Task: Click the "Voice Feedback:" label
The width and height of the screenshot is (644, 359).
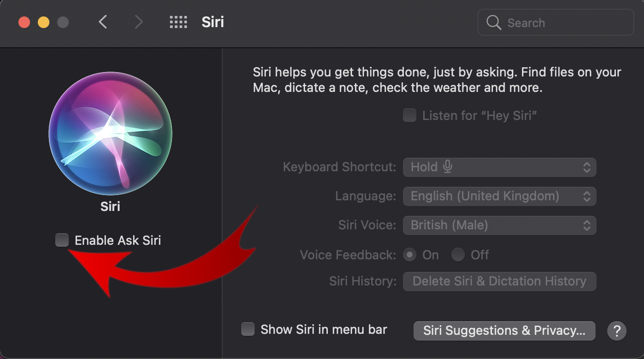Action: pos(348,255)
